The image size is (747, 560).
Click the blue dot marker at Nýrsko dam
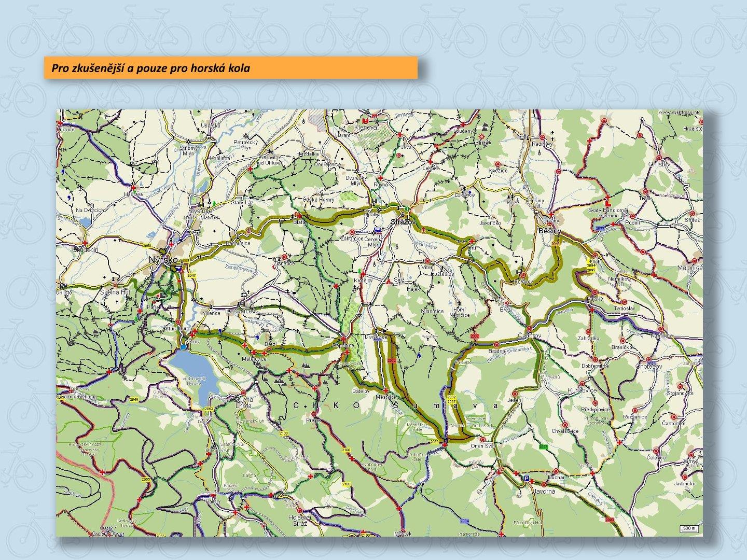tap(183, 346)
